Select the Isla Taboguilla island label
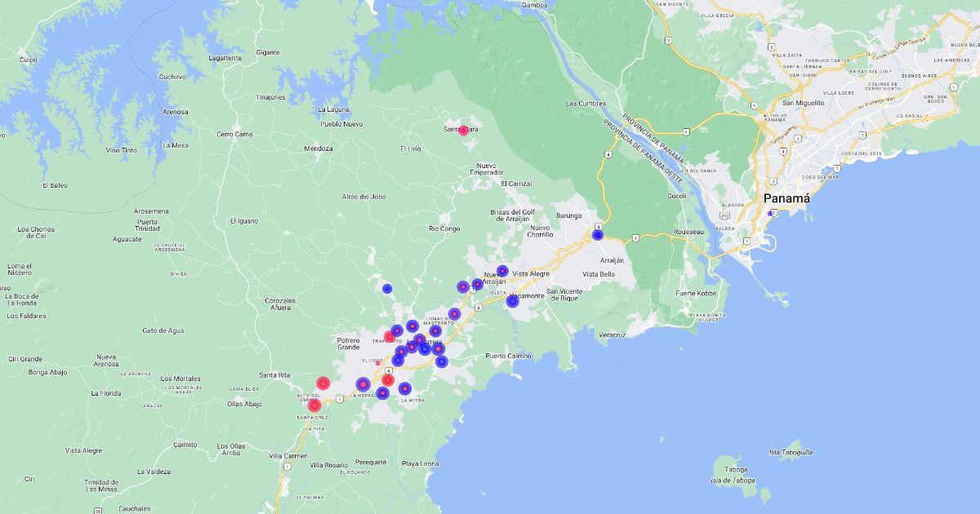Image resolution: width=980 pixels, height=514 pixels. (x=791, y=452)
